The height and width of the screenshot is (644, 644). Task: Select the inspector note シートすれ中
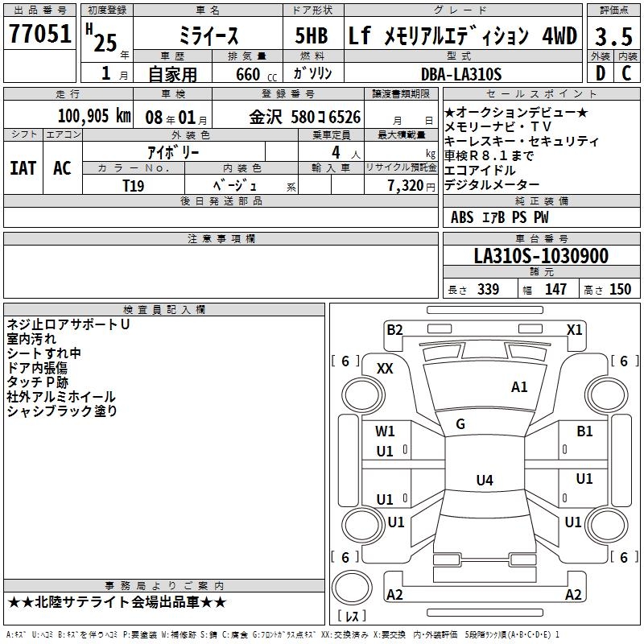[44, 353]
